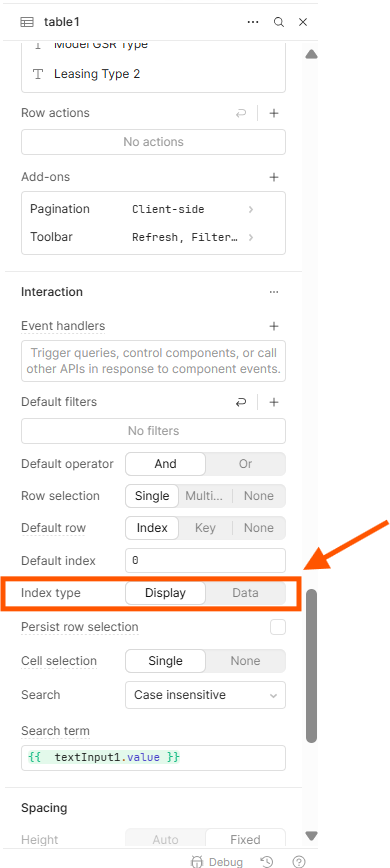Add an event handler with the plus icon
390x868 pixels.
tap(273, 326)
